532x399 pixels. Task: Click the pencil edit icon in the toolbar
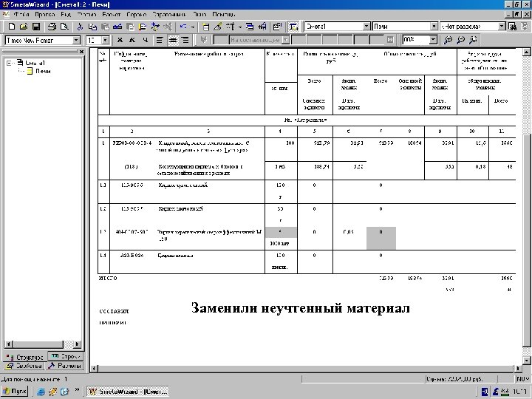coord(217,27)
